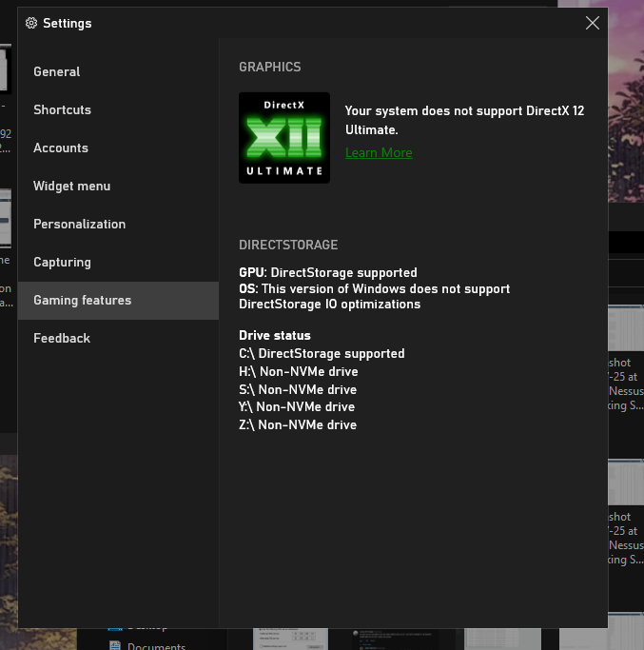Open the Shortcuts settings section

[118, 109]
